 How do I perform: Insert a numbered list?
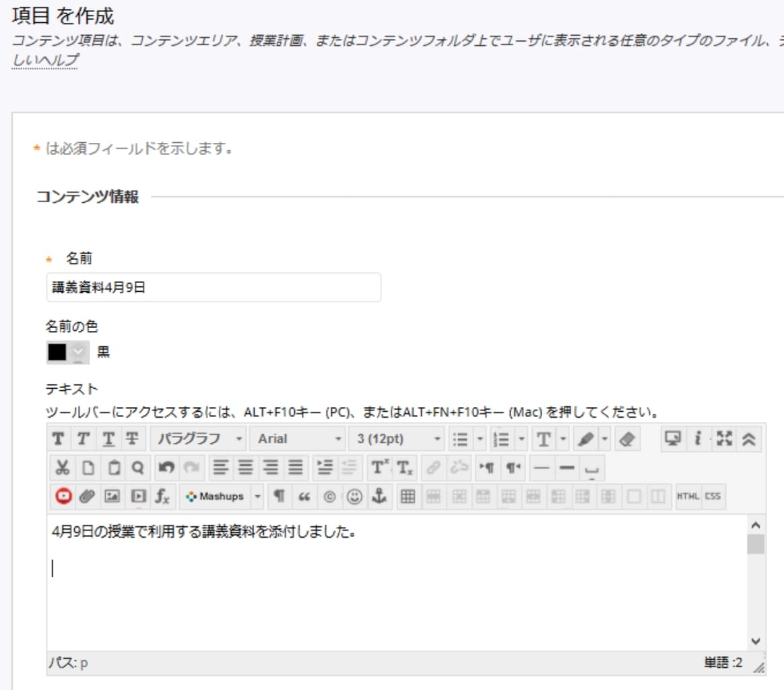pyautogui.click(x=501, y=439)
